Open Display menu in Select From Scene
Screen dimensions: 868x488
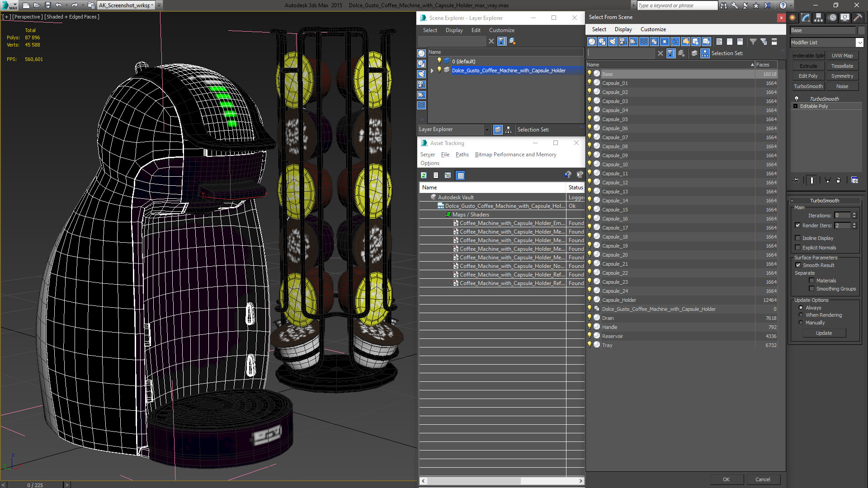pos(623,29)
